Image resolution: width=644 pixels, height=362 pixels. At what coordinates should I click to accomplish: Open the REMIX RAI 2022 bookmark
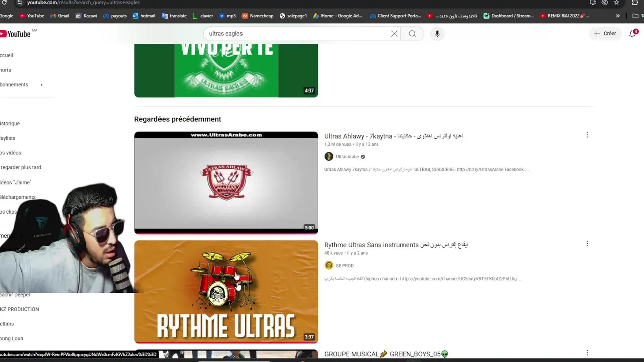click(564, 16)
